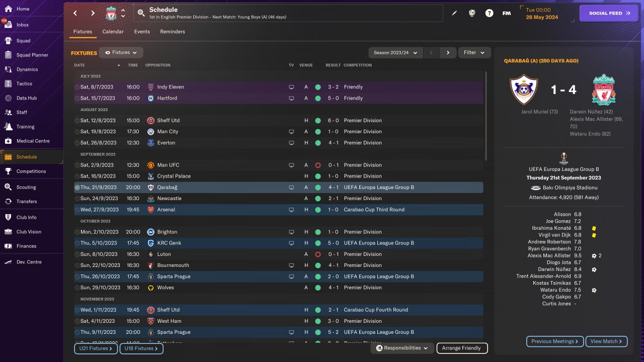This screenshot has width=644, height=362.
Task: Click the fixtures list vertical scrollbar
Action: (486, 116)
